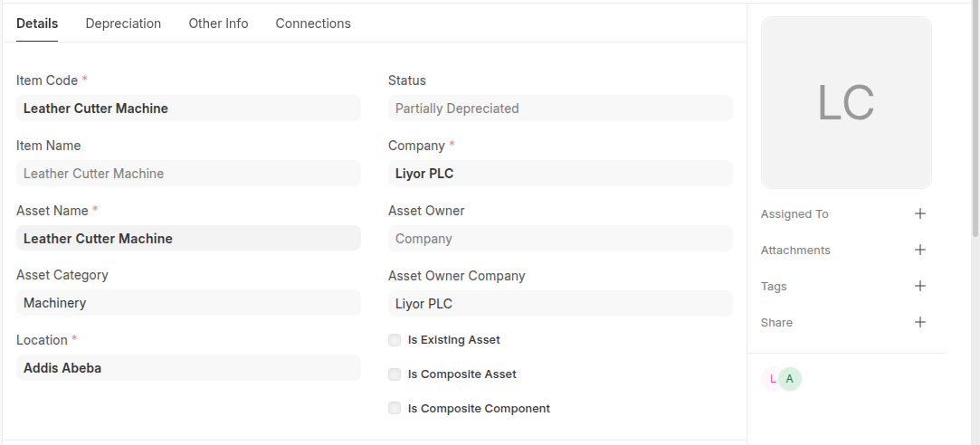Screen dimensions: 980x445
Task: Enable the Is Existing Asset checkbox
Action: (x=395, y=340)
